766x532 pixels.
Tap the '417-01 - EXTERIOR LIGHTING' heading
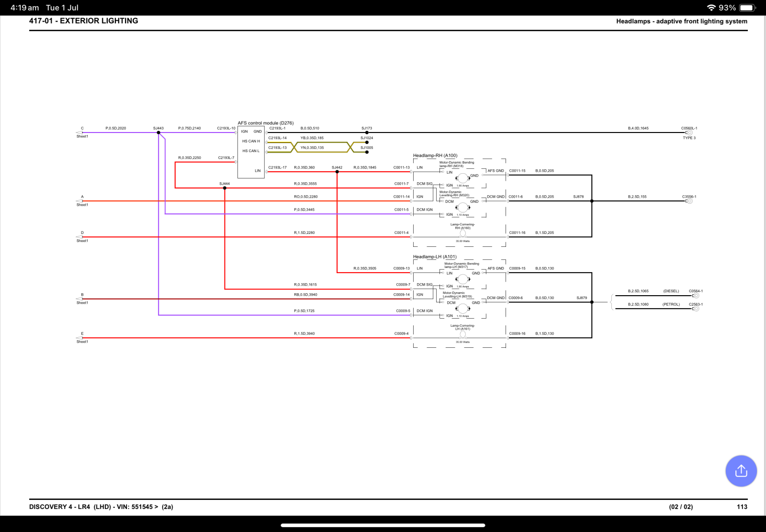[x=84, y=21]
